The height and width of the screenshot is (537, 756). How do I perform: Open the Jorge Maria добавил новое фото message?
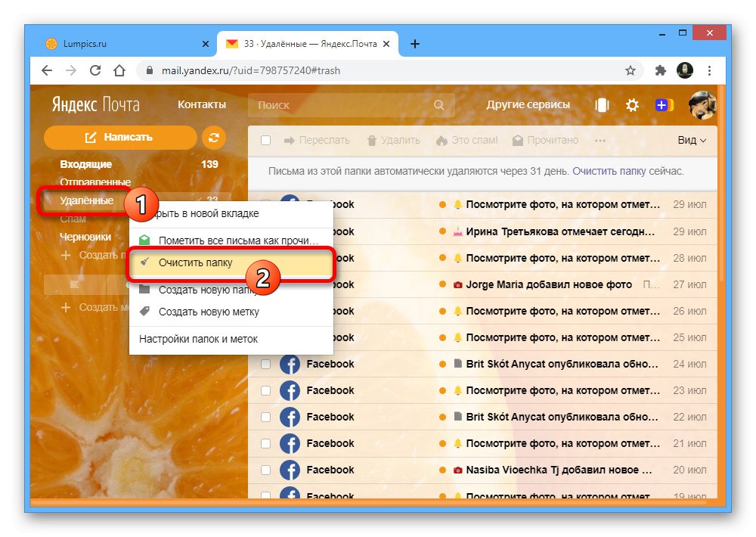point(482,284)
